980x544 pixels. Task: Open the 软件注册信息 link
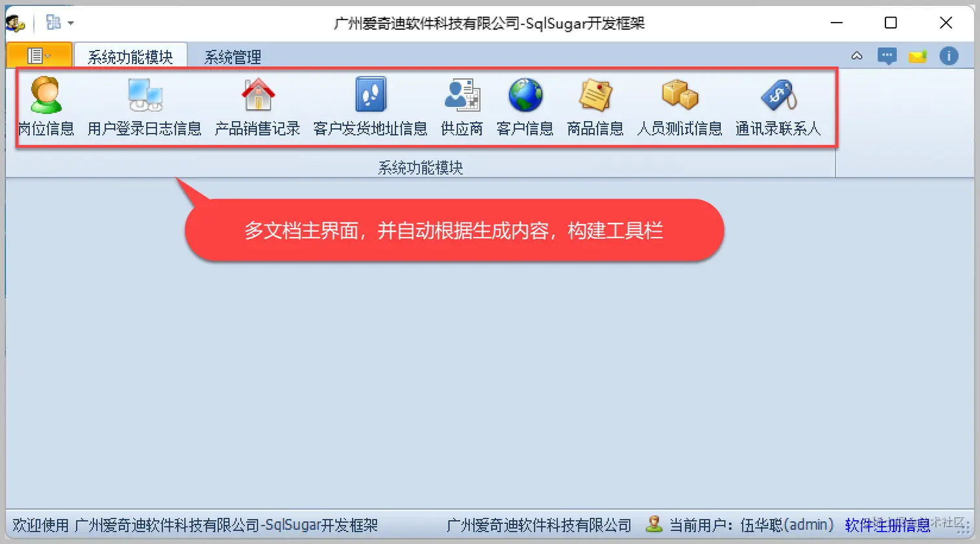[x=887, y=525]
